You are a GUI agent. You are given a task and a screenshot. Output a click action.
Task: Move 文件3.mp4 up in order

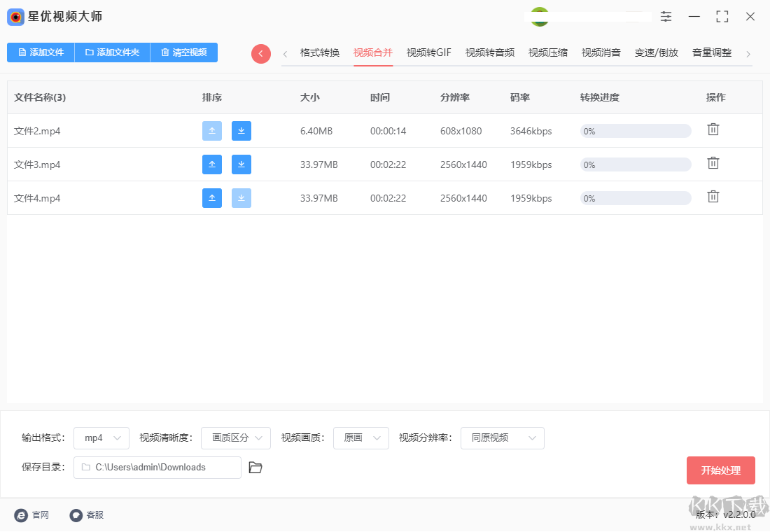[x=212, y=164]
